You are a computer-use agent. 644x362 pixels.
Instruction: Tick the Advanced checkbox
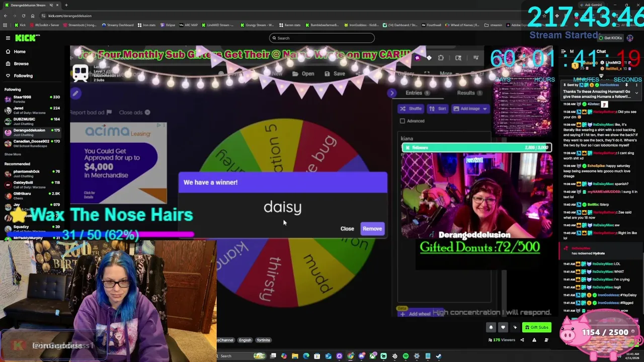pos(403,121)
